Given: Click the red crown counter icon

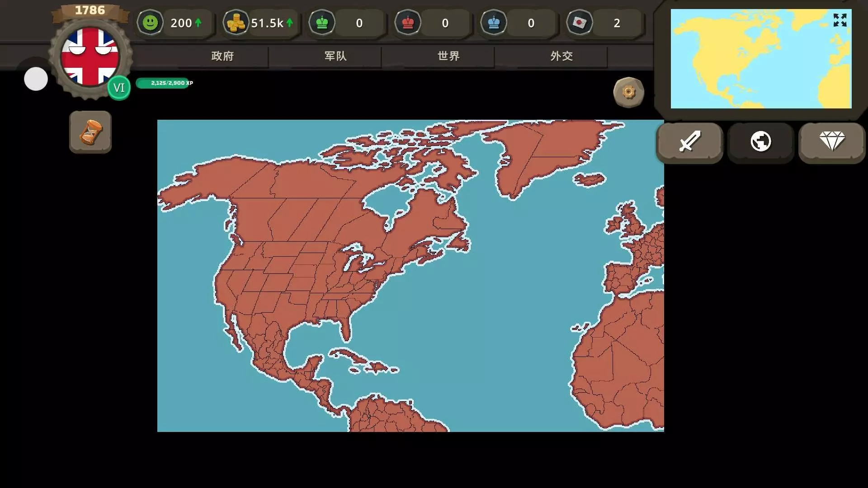Looking at the screenshot, I should click(x=408, y=23).
